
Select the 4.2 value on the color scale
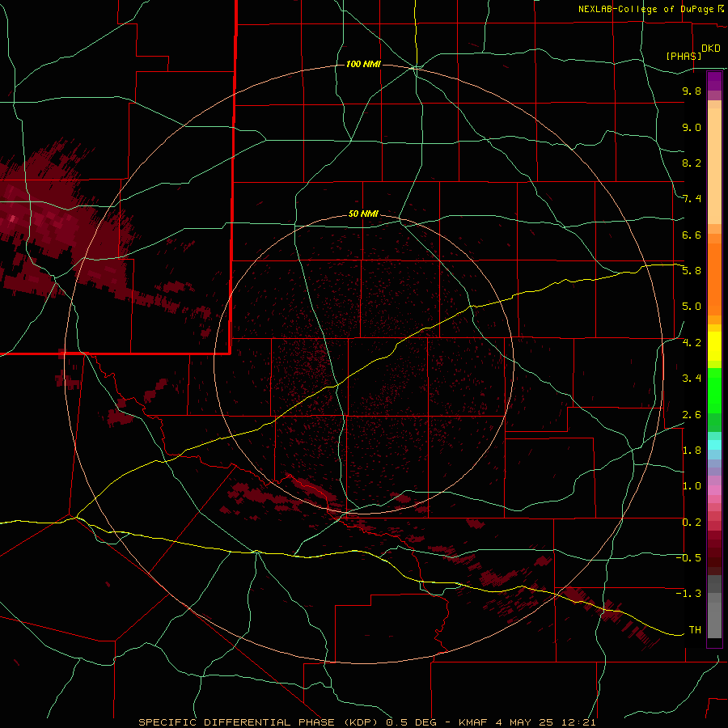tap(692, 343)
